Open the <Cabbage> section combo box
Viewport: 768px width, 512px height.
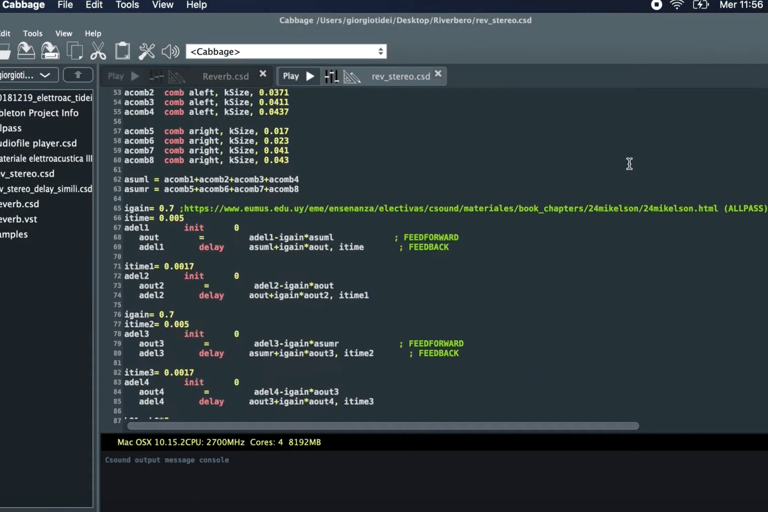tap(286, 51)
